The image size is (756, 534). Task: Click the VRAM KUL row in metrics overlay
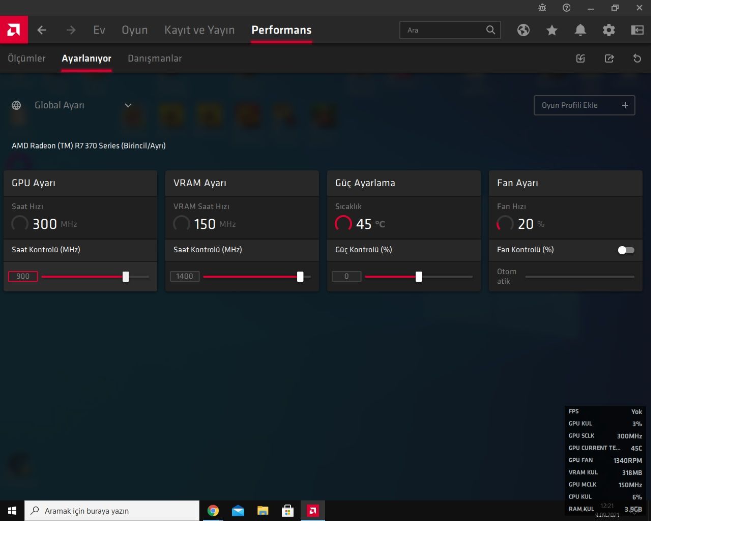605,472
